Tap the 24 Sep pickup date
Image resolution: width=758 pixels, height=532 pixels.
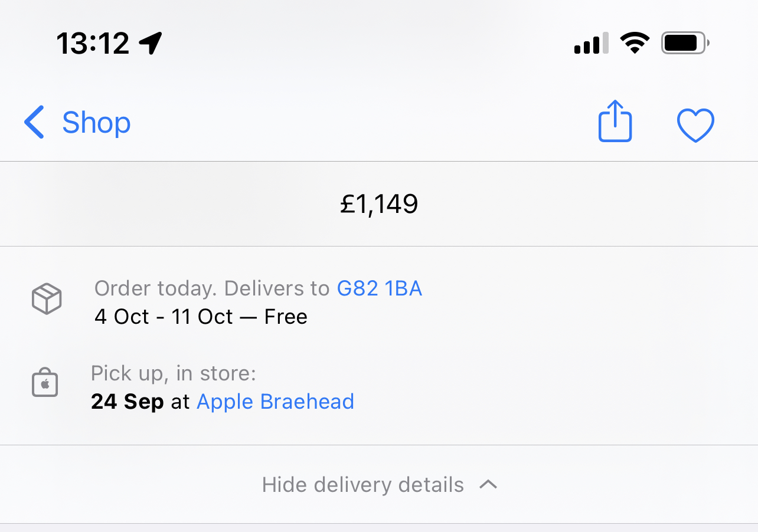click(128, 402)
